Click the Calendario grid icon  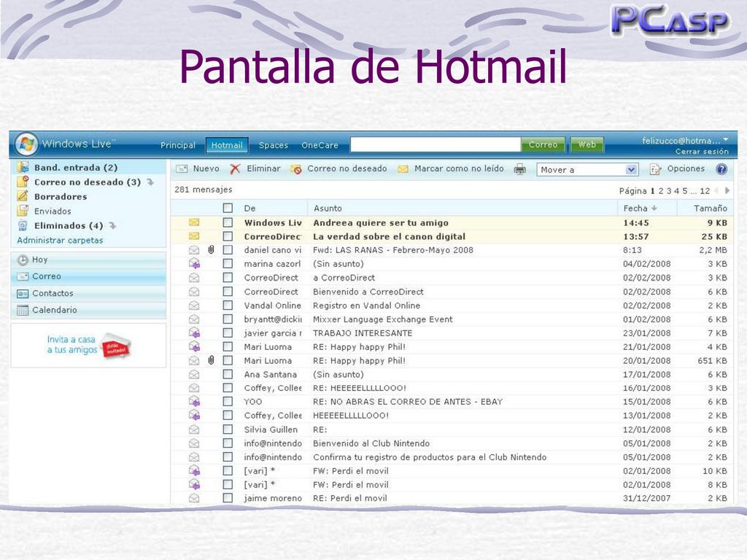(x=23, y=311)
